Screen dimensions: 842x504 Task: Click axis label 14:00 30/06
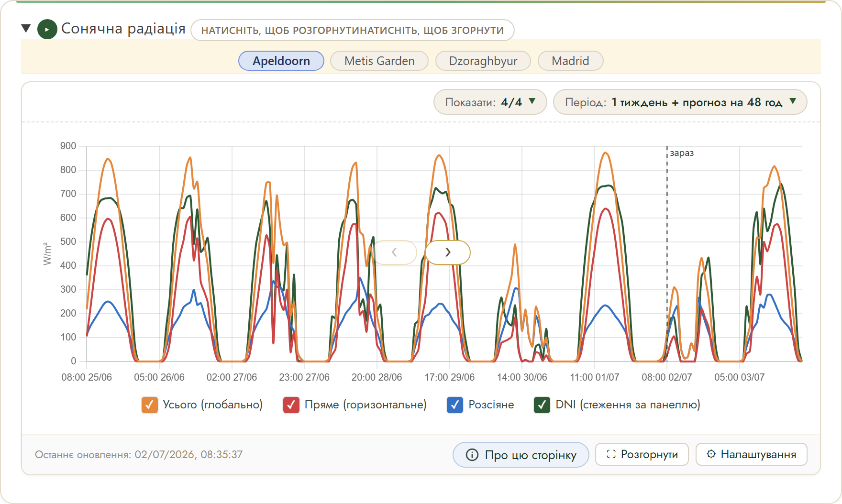click(522, 377)
